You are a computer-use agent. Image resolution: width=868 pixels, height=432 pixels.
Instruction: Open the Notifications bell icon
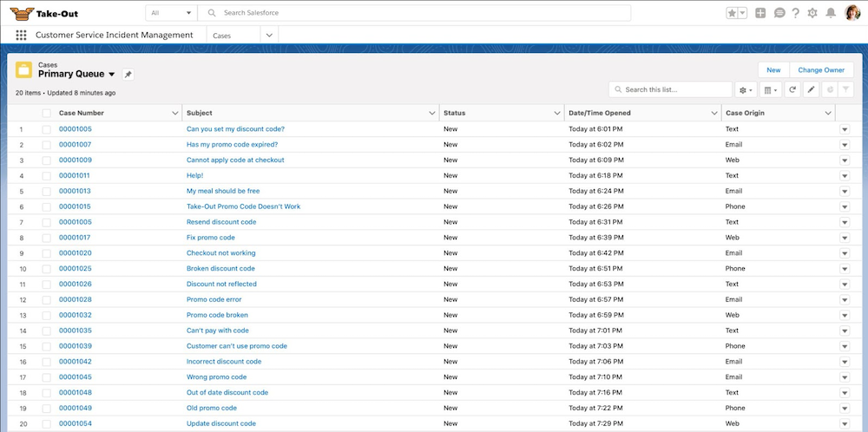pos(831,13)
